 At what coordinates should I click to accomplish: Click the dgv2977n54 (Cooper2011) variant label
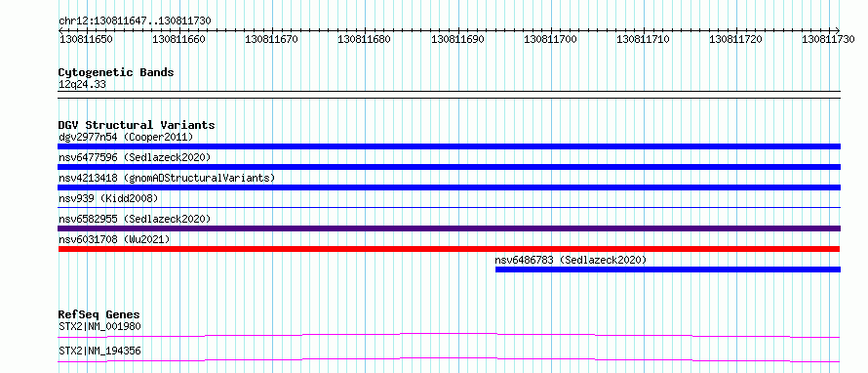(126, 137)
